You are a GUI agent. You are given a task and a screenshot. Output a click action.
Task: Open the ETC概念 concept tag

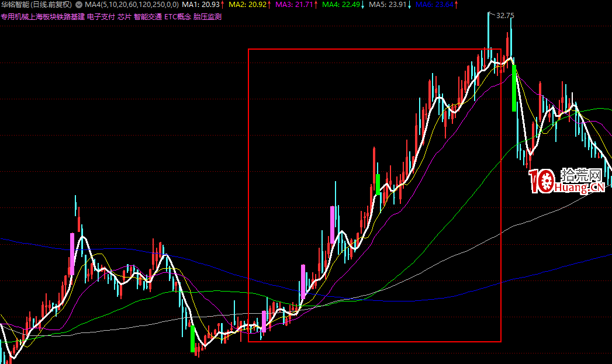(178, 17)
